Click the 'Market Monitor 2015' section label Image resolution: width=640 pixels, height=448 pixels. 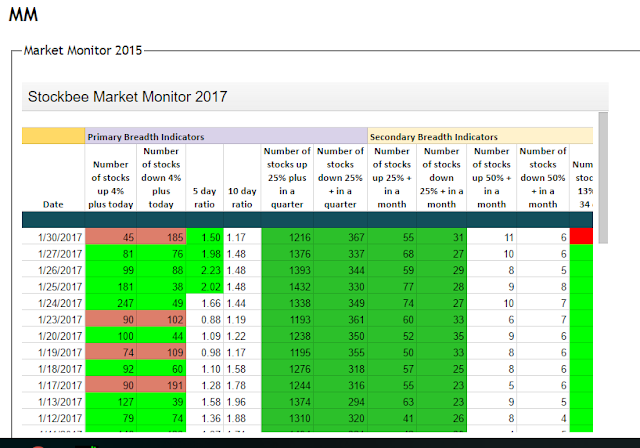[83, 51]
